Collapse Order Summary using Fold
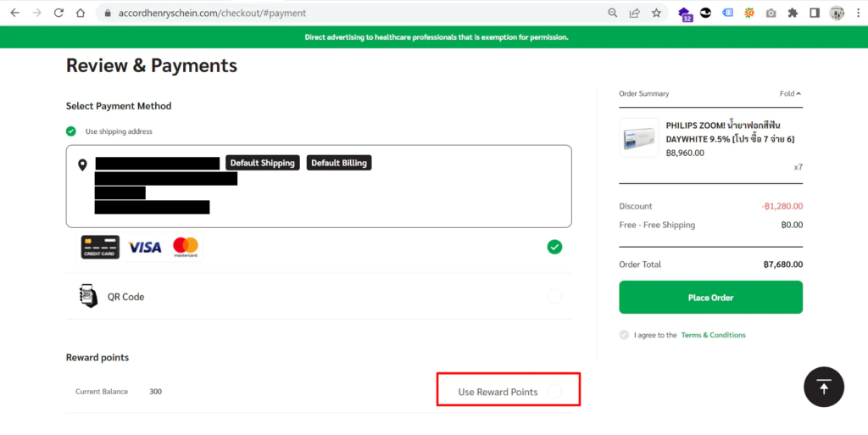This screenshot has height=435, width=868. (790, 94)
